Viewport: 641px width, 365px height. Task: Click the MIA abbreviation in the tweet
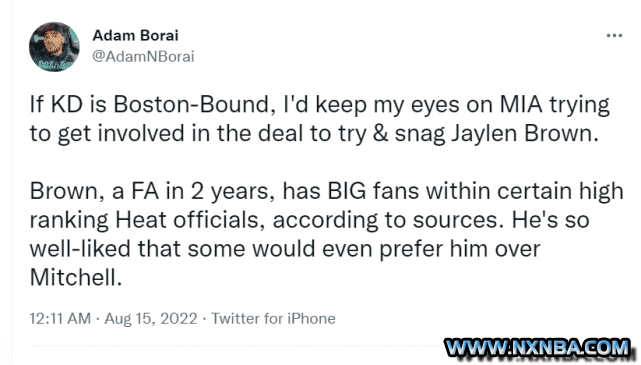[x=521, y=105]
